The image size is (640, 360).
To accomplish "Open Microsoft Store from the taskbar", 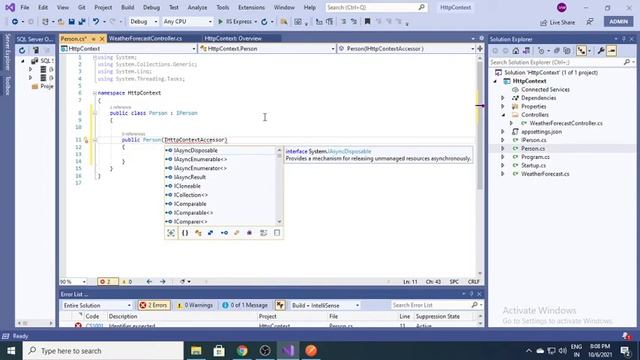I will pyautogui.click(x=219, y=351).
